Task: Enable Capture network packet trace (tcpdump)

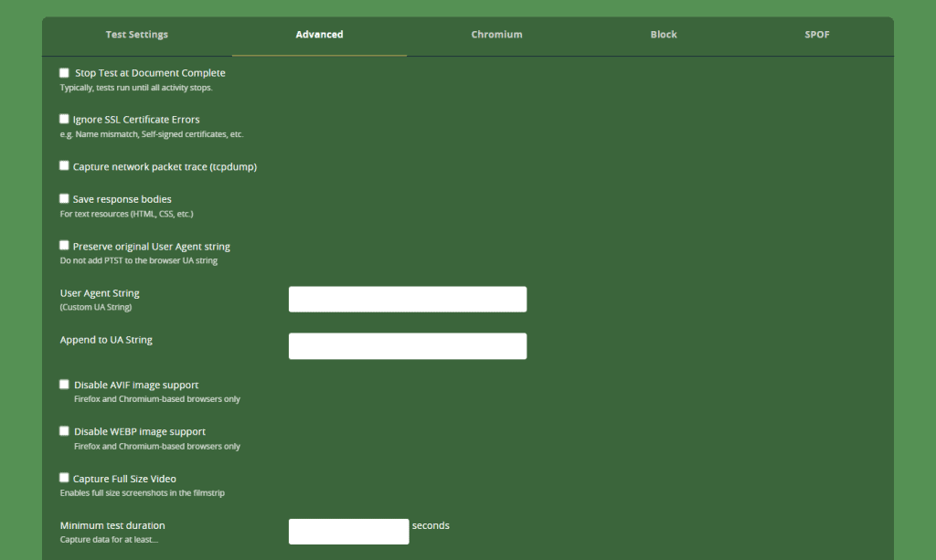Action: pos(64,165)
